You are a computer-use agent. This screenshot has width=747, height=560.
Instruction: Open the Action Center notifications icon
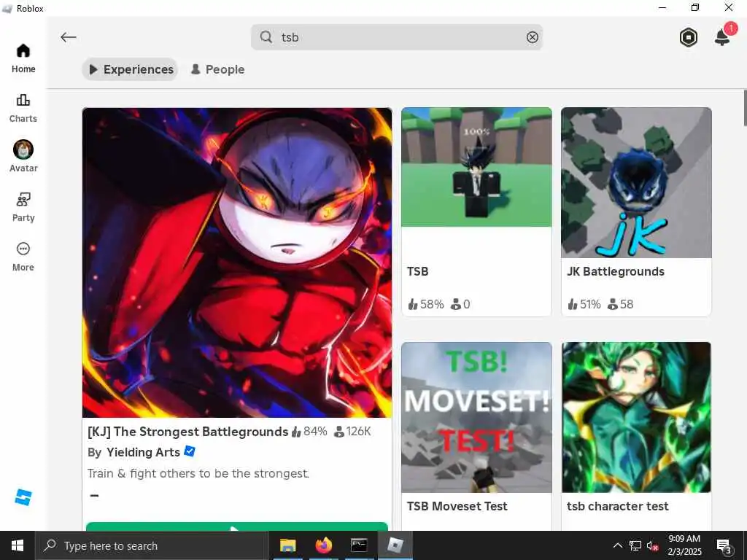[724, 546]
